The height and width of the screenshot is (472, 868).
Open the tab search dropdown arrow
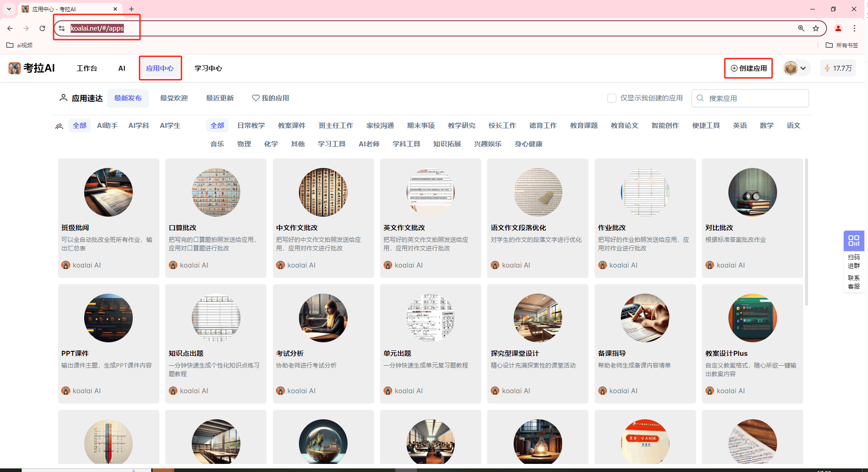pos(9,9)
